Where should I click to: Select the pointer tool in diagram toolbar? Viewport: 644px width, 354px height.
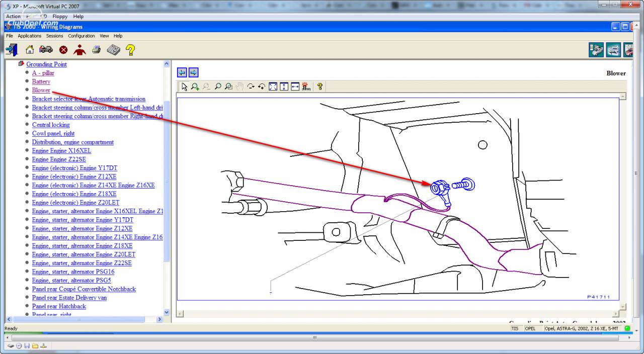point(184,86)
